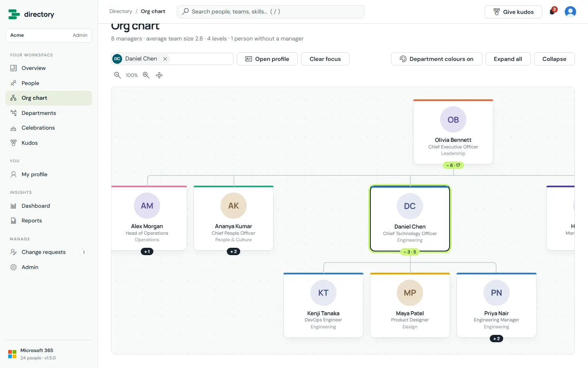Go to the Departments page
This screenshot has width=588, height=368.
(x=49, y=113)
